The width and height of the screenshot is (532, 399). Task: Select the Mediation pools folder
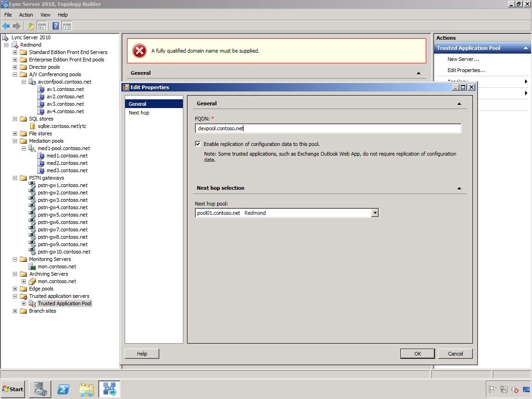click(46, 141)
